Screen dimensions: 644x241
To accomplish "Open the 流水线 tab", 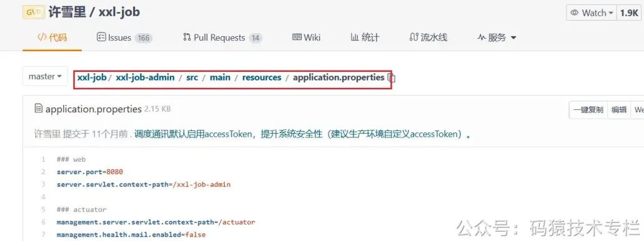I will (429, 37).
